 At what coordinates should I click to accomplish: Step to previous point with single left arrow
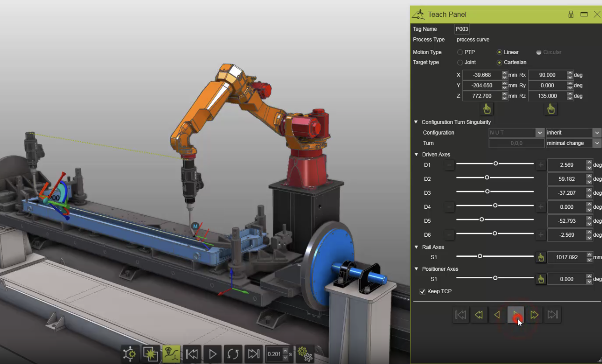click(x=497, y=315)
